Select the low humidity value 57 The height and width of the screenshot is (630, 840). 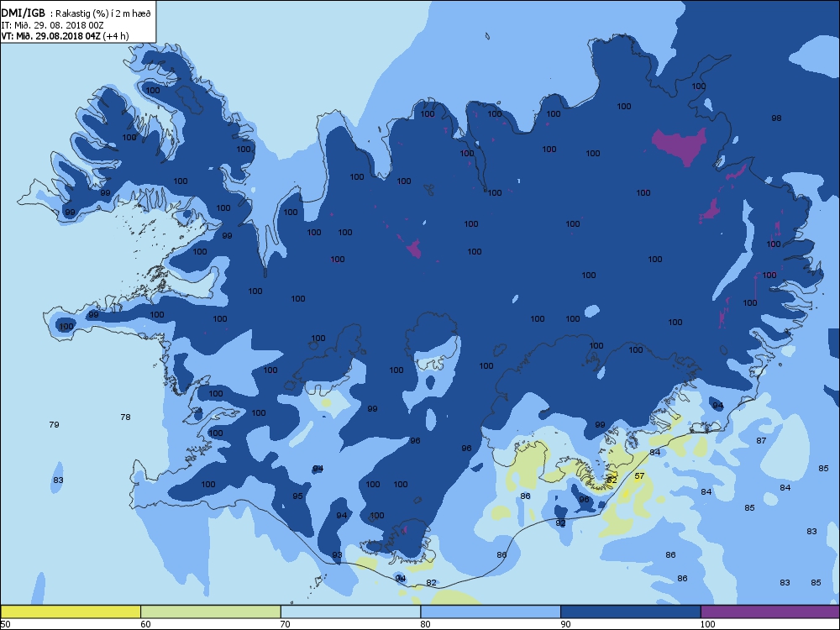pyautogui.click(x=639, y=475)
